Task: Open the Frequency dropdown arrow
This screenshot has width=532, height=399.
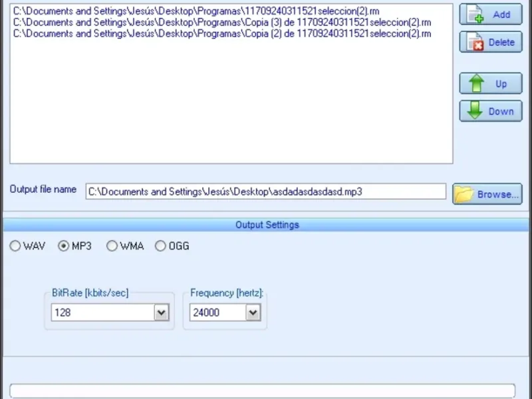Action: [253, 313]
